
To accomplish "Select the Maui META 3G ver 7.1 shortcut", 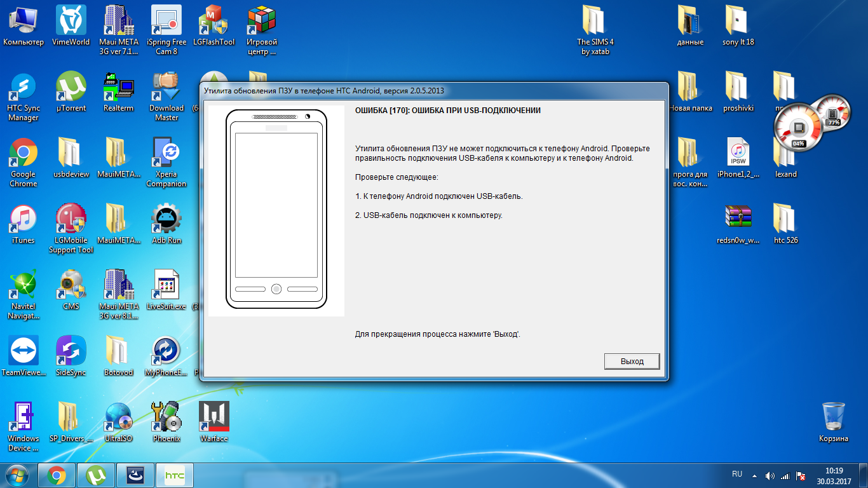I will (x=119, y=30).
